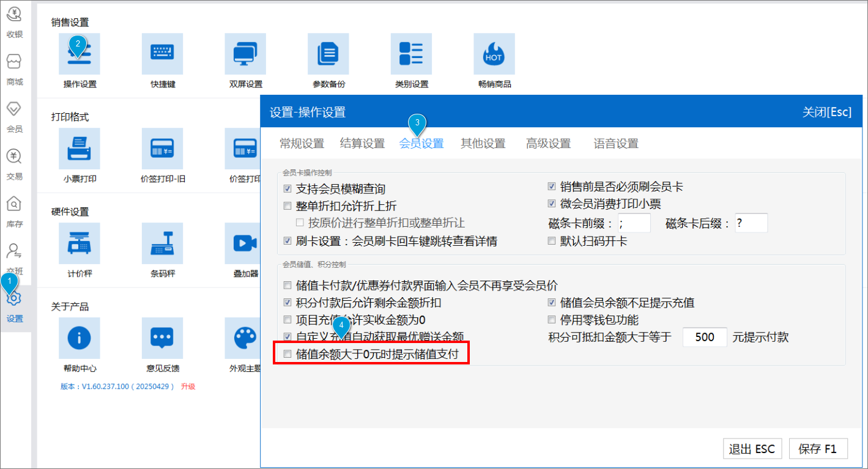Uncheck 支持会员模糊查询 option
Viewport: 868px width, 469px height.
287,189
